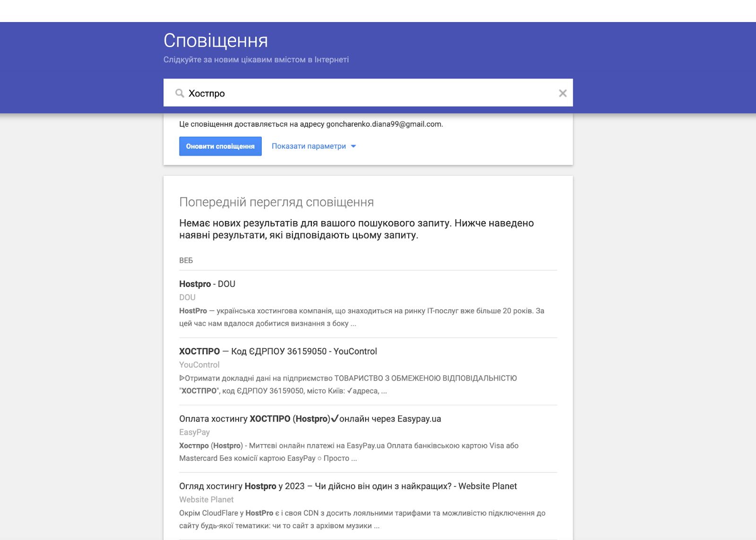Click the Оновити сповіщення button
Image resolution: width=756 pixels, height=540 pixels.
(220, 146)
